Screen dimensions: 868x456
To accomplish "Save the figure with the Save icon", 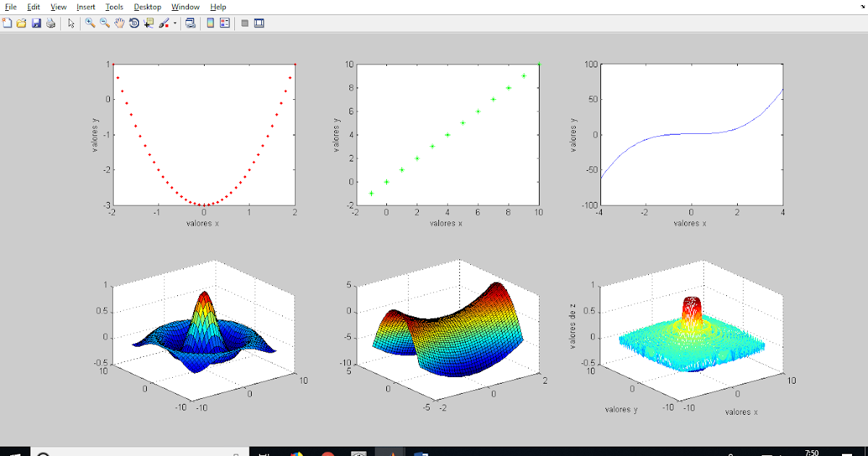I will (x=36, y=22).
